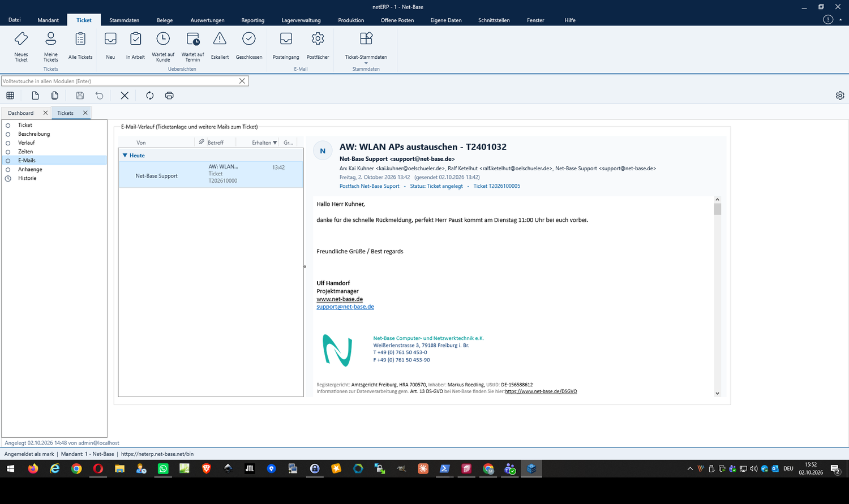The height and width of the screenshot is (504, 849).
Task: Show tickets in Wartet auf Kunde
Action: coord(163,46)
